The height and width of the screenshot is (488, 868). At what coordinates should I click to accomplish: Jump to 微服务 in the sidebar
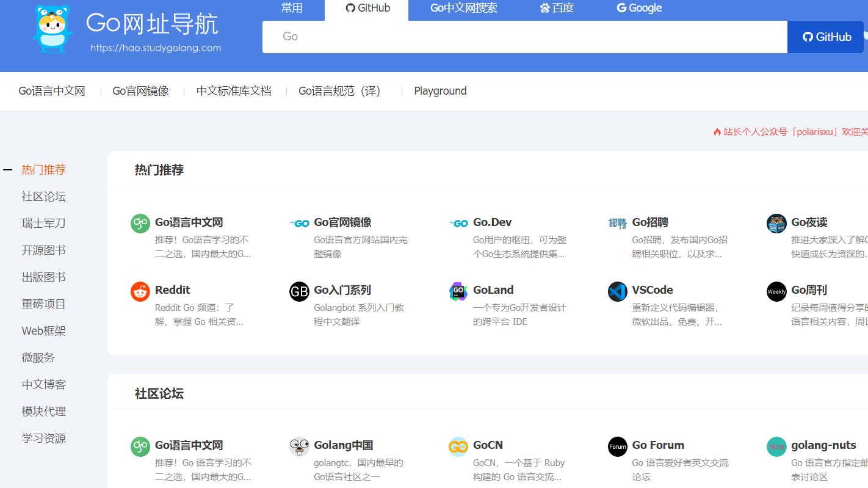(38, 358)
